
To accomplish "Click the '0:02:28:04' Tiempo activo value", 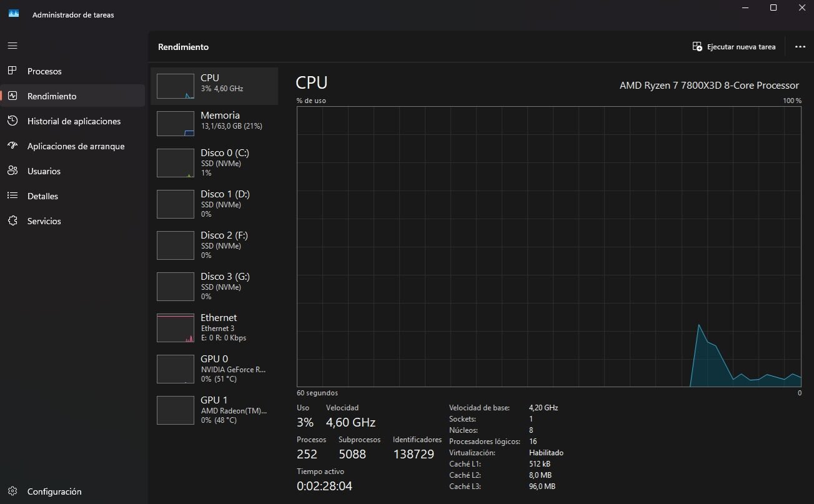I will (324, 485).
